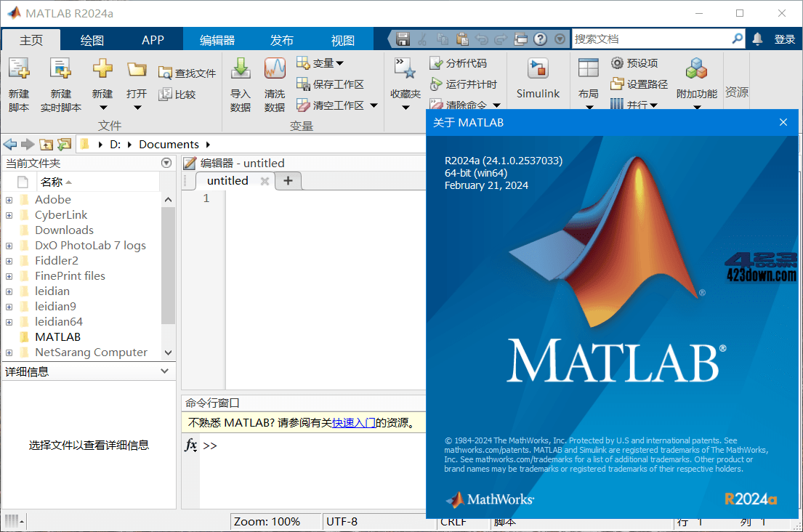Open the 预设项 (Preferences) settings
Screen dimensions: 803x532
pos(634,63)
